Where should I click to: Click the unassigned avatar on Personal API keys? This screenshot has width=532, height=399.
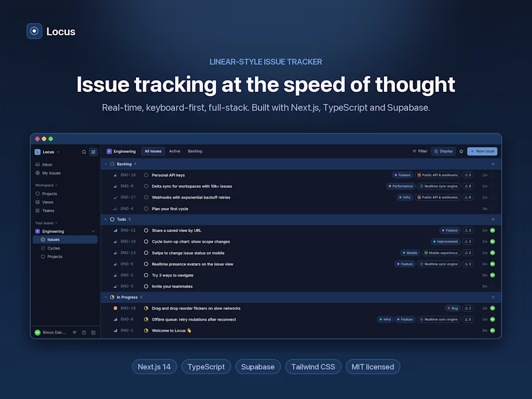pyautogui.click(x=493, y=175)
